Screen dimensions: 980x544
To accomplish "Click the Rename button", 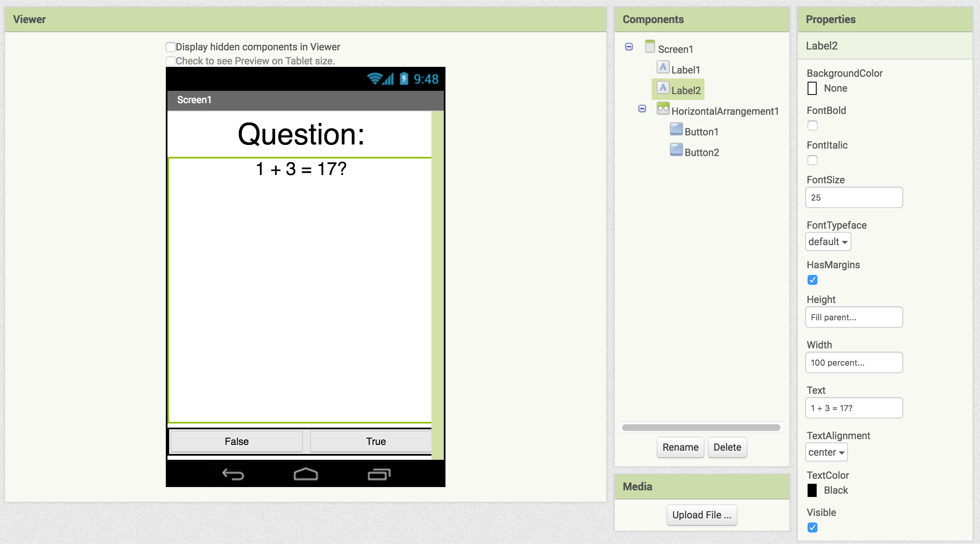I will click(680, 447).
